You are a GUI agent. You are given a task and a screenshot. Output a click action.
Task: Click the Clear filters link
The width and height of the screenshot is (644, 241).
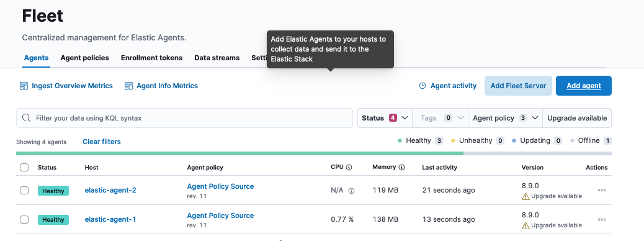(102, 142)
